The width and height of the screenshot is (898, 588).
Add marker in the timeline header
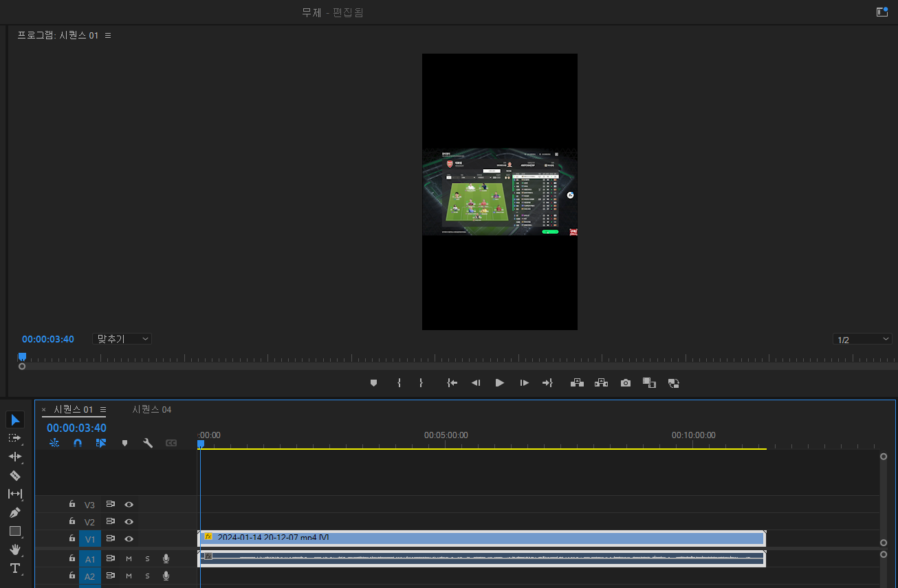(x=124, y=444)
